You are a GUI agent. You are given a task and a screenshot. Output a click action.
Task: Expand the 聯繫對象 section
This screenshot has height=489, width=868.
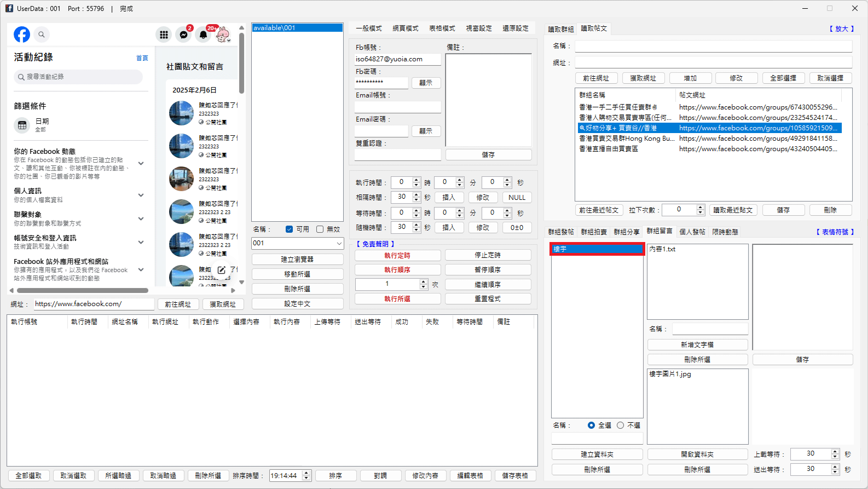click(x=141, y=218)
